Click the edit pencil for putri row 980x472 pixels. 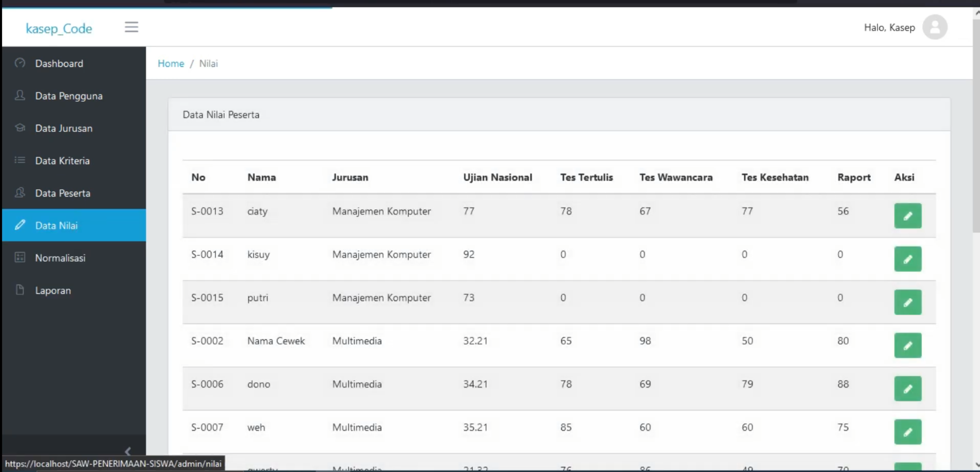[908, 302]
